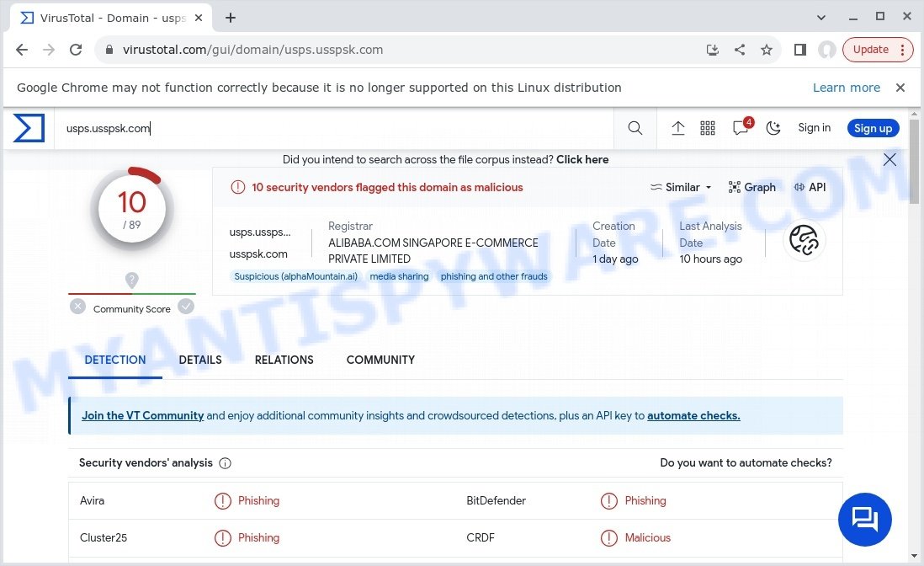Switch to the DETAILS tab
The height and width of the screenshot is (566, 924).
(200, 360)
